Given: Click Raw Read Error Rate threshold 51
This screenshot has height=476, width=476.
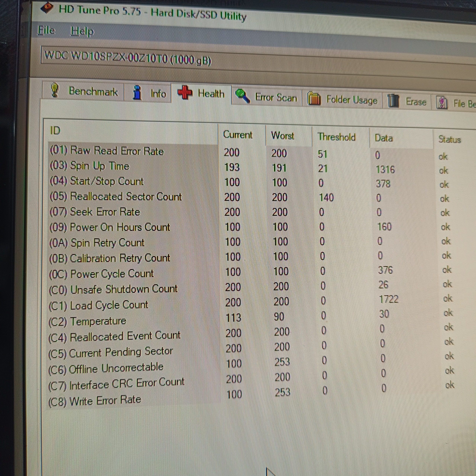Looking at the screenshot, I should 322,154.
